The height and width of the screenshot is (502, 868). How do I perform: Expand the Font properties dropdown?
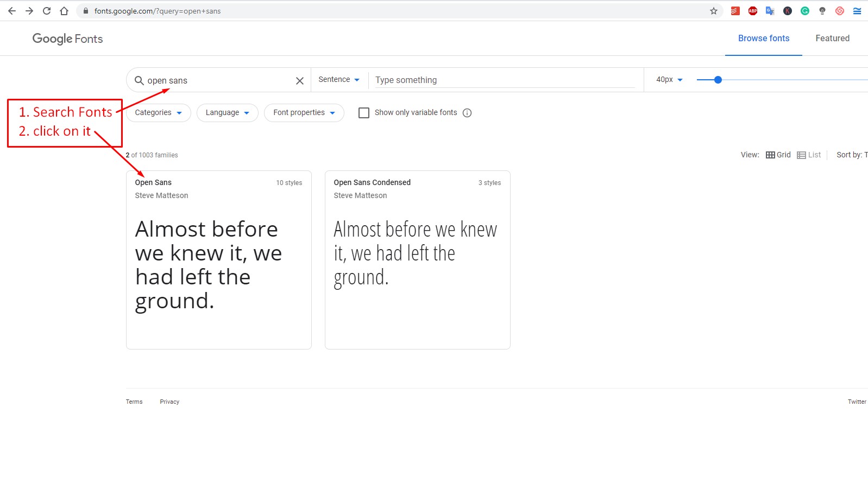click(x=304, y=113)
